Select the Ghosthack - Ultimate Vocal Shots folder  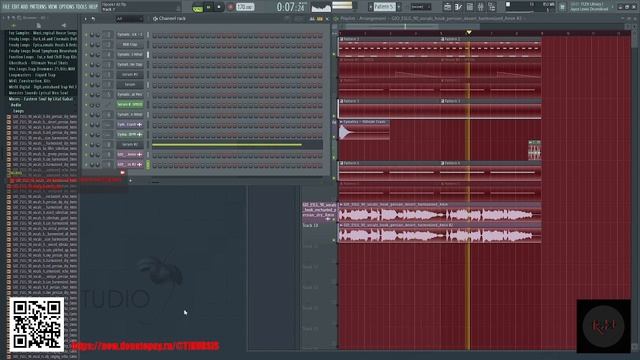click(38, 63)
